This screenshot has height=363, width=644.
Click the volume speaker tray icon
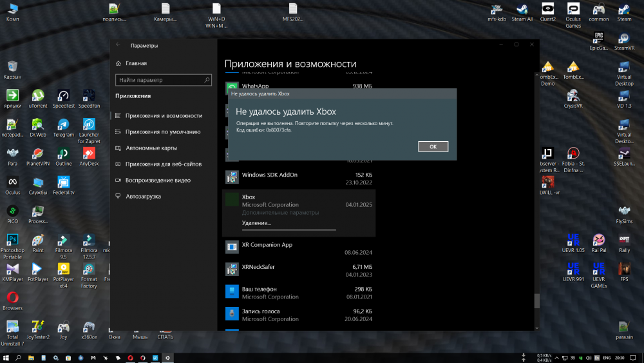click(x=589, y=358)
